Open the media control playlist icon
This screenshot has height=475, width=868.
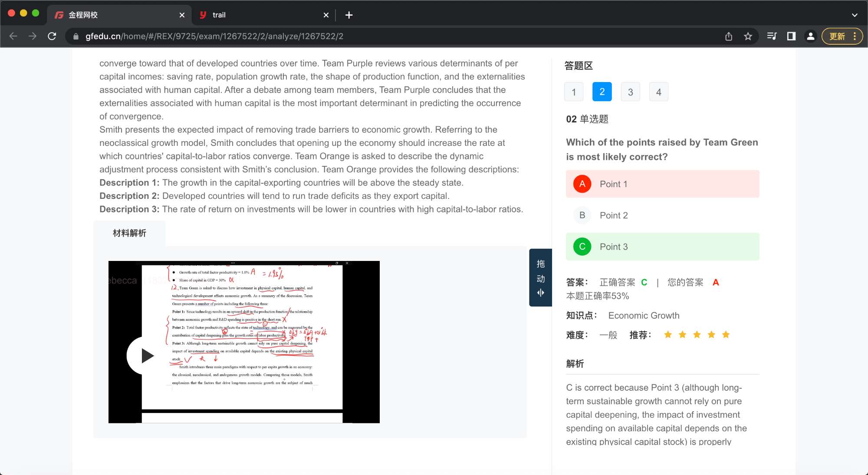tap(772, 36)
